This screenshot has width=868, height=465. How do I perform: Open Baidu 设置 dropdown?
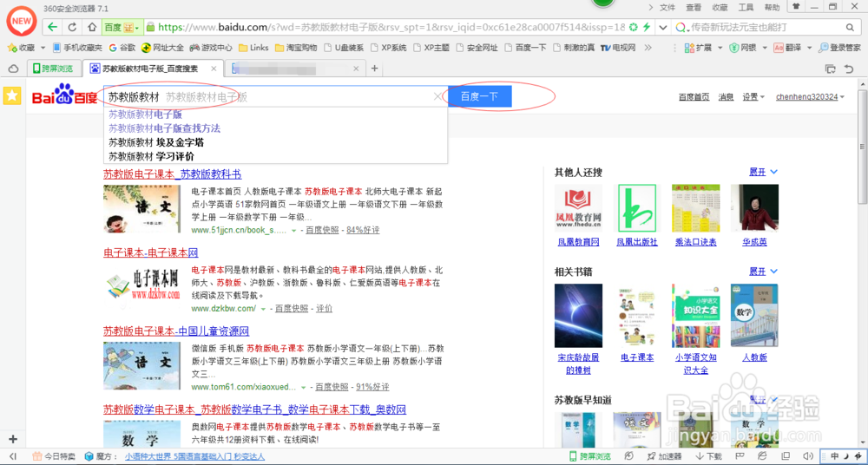753,97
